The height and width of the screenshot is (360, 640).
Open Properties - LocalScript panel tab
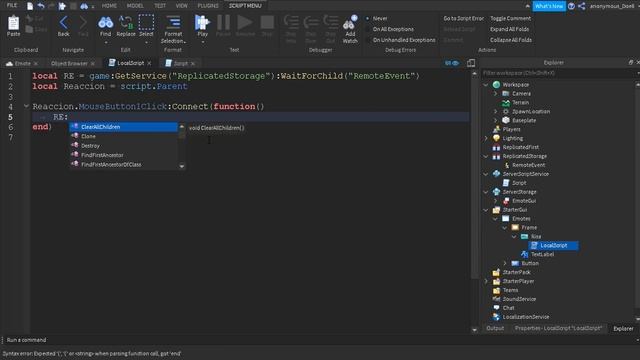click(558, 328)
